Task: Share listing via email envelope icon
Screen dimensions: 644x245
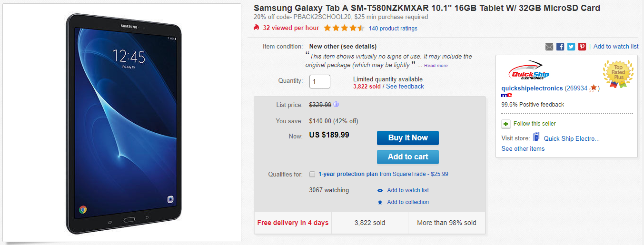Action: tap(549, 47)
